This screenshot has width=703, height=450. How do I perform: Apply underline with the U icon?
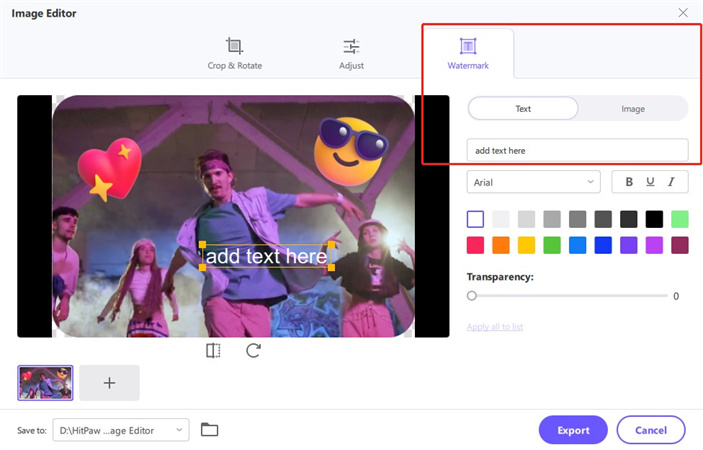[650, 182]
